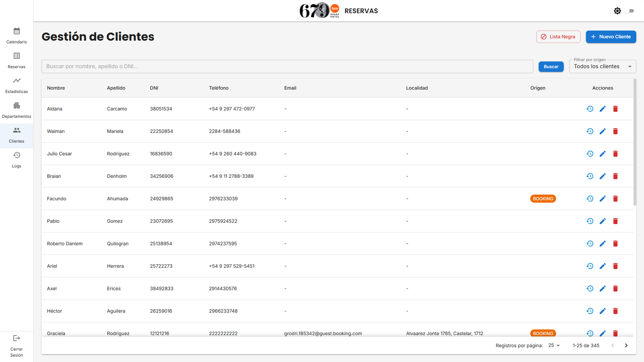The width and height of the screenshot is (644, 362).
Task: Delete client Héctor Aguilera
Action: click(x=615, y=311)
